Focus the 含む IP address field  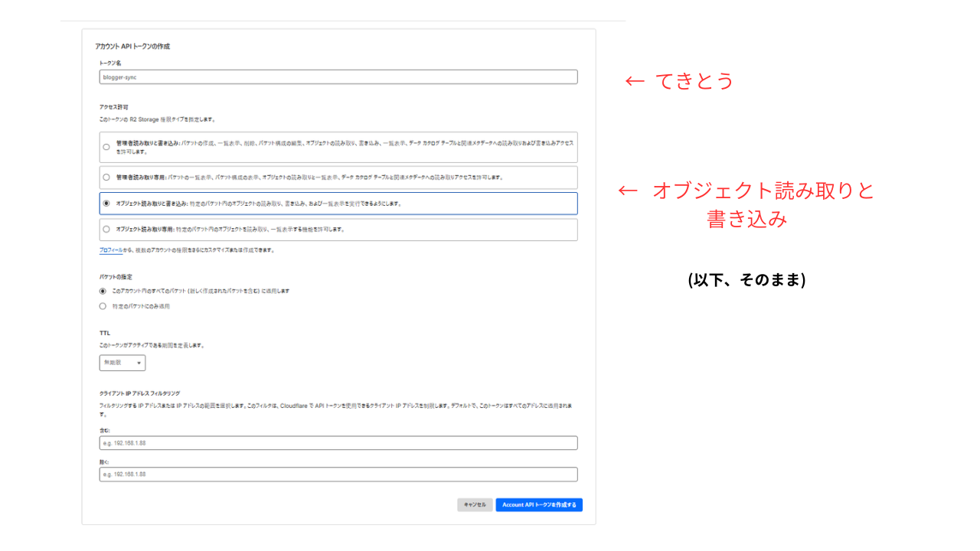pyautogui.click(x=337, y=442)
